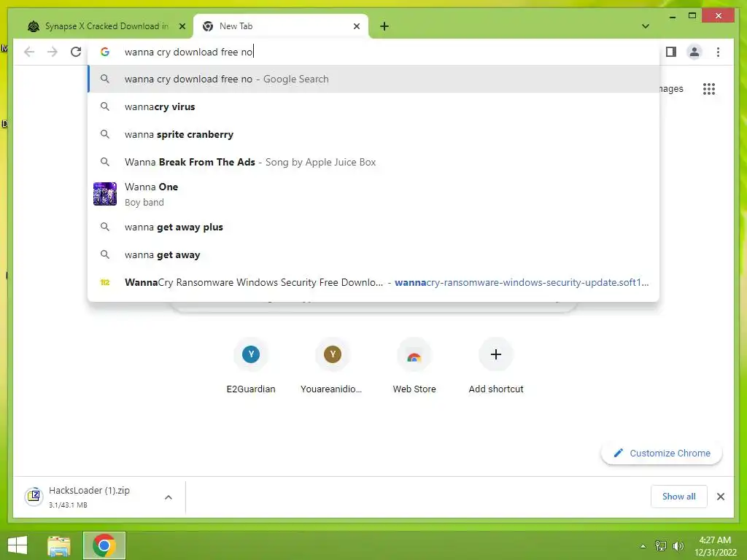Open the taskbar clock and date
This screenshot has height=560, width=747.
point(715,546)
